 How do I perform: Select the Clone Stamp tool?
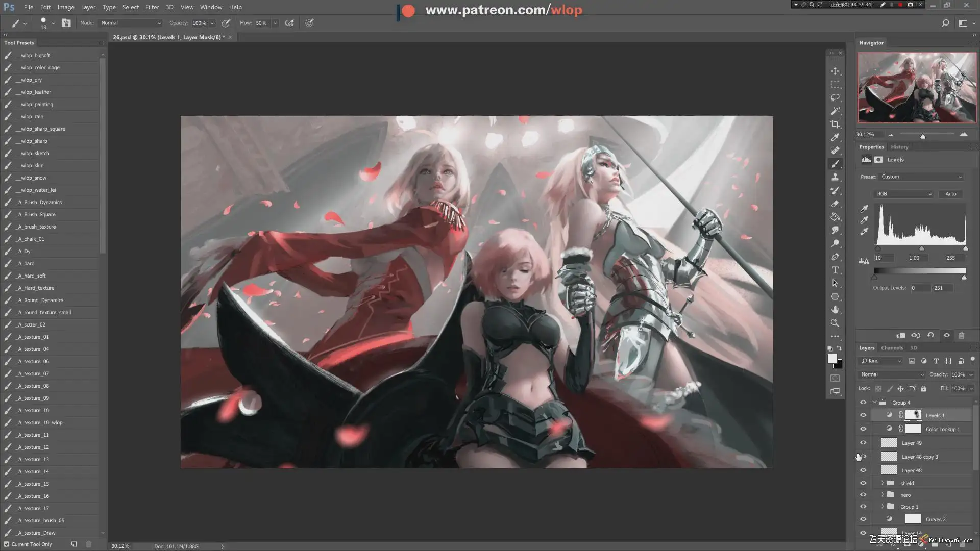835,177
